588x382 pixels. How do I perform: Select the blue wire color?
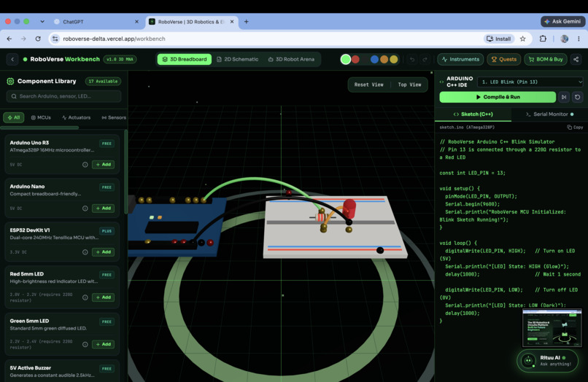tap(374, 59)
